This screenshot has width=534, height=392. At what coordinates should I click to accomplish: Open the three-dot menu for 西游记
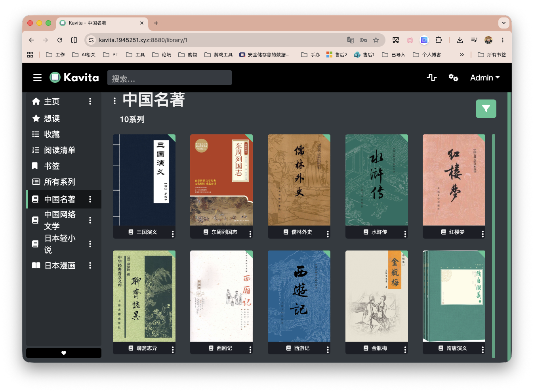328,350
